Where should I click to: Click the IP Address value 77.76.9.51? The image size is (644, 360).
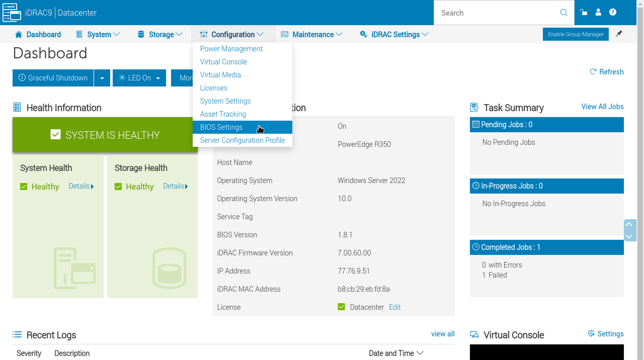(x=354, y=271)
